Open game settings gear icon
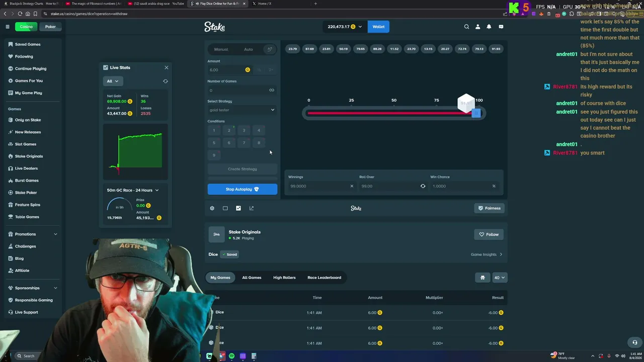This screenshot has width=644, height=362. click(x=212, y=208)
